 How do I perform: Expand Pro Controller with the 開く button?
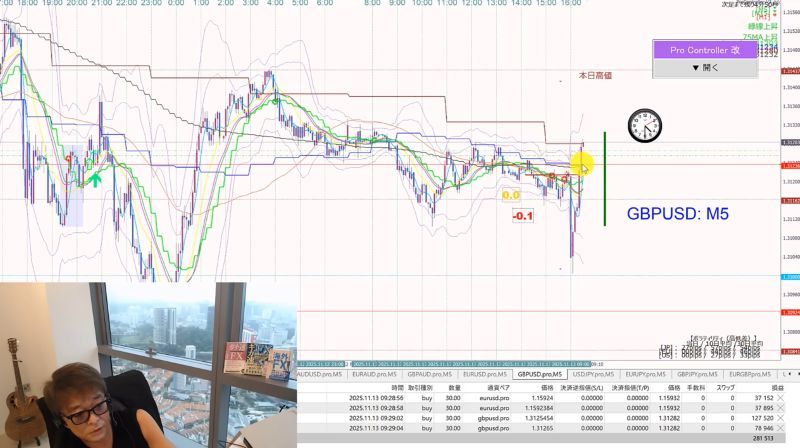(705, 68)
